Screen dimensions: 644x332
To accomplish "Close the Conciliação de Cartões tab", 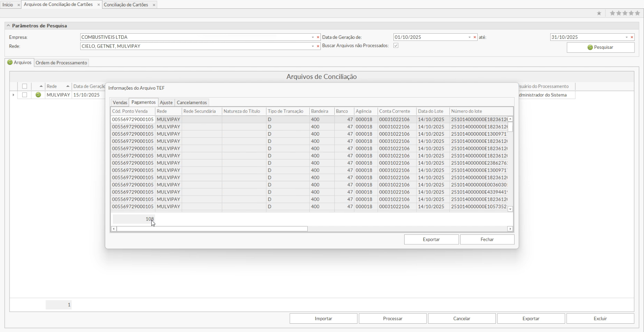I will [154, 5].
